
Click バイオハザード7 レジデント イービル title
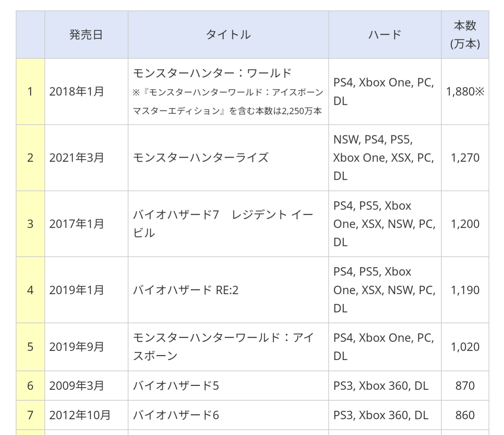click(x=223, y=224)
